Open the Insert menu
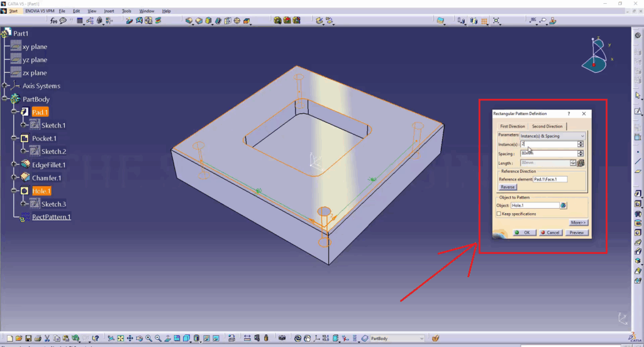The height and width of the screenshot is (347, 644). 109,11
